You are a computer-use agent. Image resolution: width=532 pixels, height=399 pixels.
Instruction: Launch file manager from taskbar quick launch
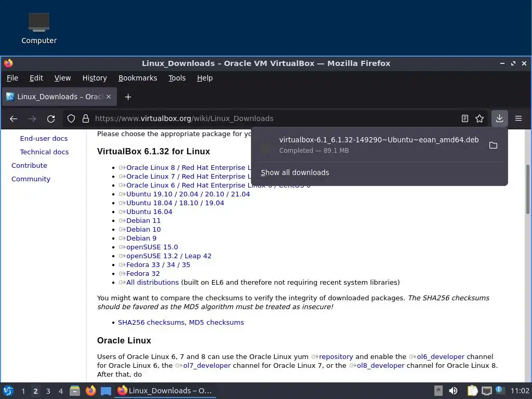(75, 391)
